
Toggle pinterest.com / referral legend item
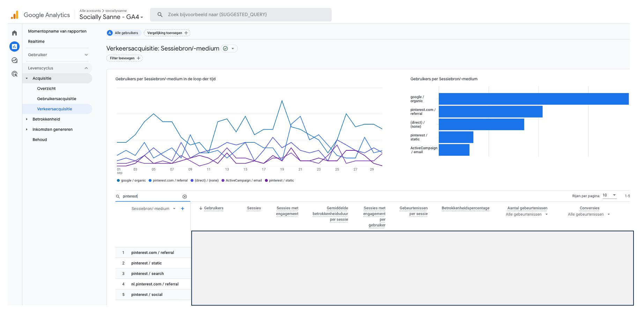[168, 181]
